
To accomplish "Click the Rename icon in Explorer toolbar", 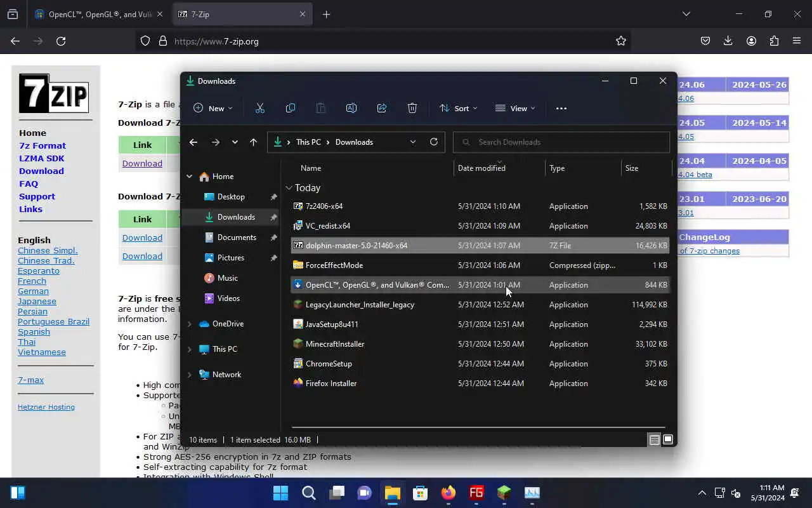I will (x=351, y=109).
